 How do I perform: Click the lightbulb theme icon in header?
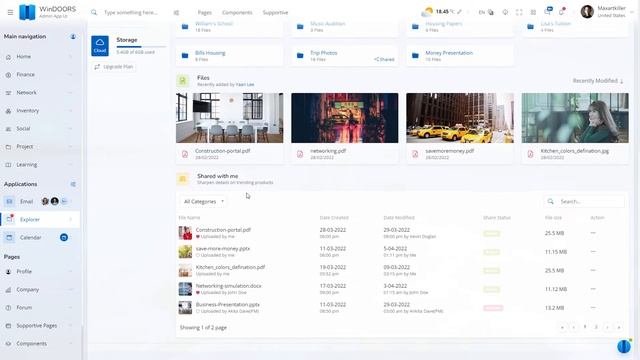505,12
